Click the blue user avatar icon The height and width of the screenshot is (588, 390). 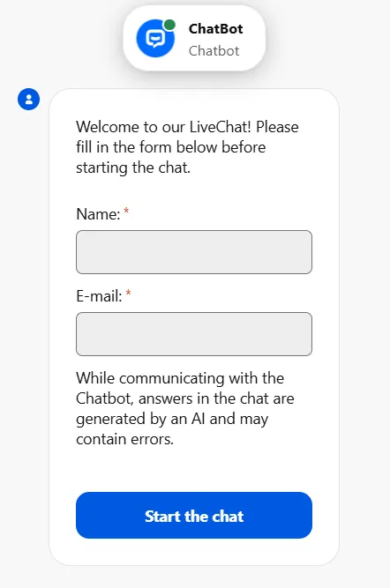28,99
